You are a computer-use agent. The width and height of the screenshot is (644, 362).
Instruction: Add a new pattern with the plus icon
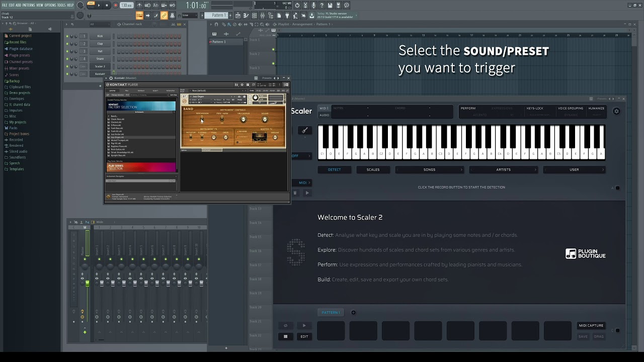coord(353,313)
